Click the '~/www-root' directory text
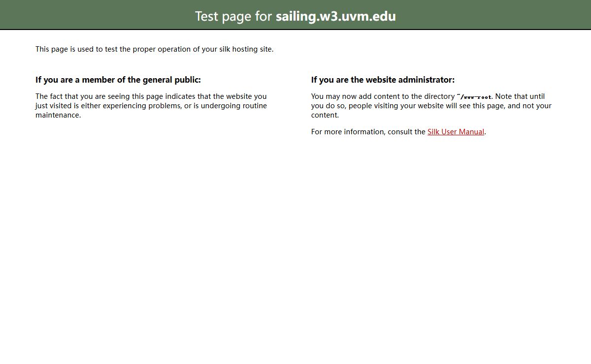This screenshot has height=364, width=591. [474, 97]
